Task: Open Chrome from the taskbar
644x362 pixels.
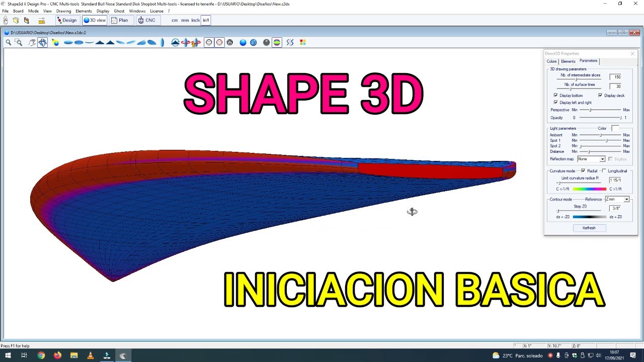Action: pyautogui.click(x=41, y=355)
